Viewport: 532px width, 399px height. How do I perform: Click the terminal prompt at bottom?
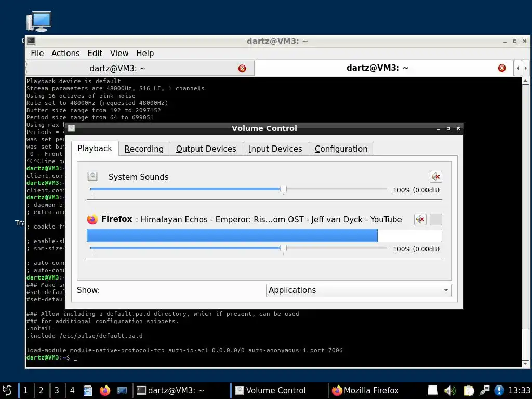(52, 357)
